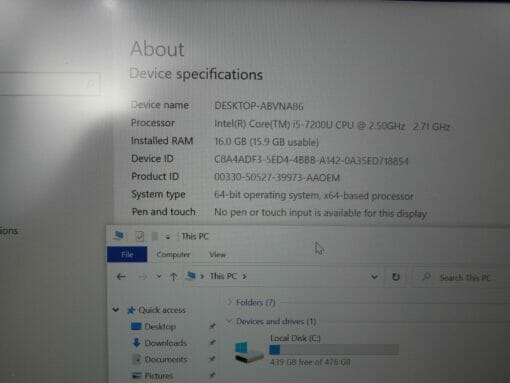Screen dimensions: 510x383
Task: Click the Forward arrow in File Explorer
Action: point(143,277)
